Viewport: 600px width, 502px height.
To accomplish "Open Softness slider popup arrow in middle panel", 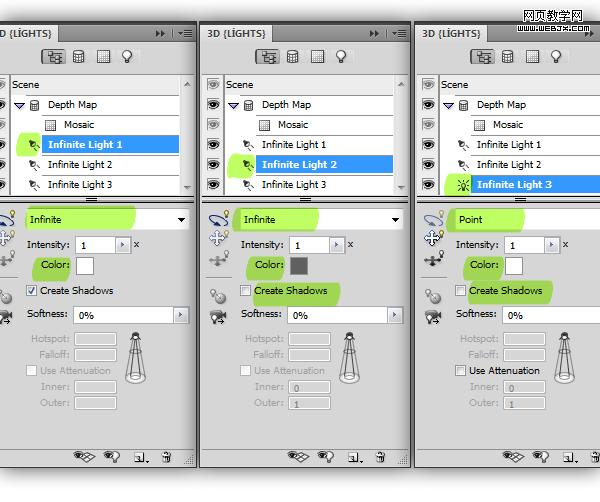I will coord(395,315).
